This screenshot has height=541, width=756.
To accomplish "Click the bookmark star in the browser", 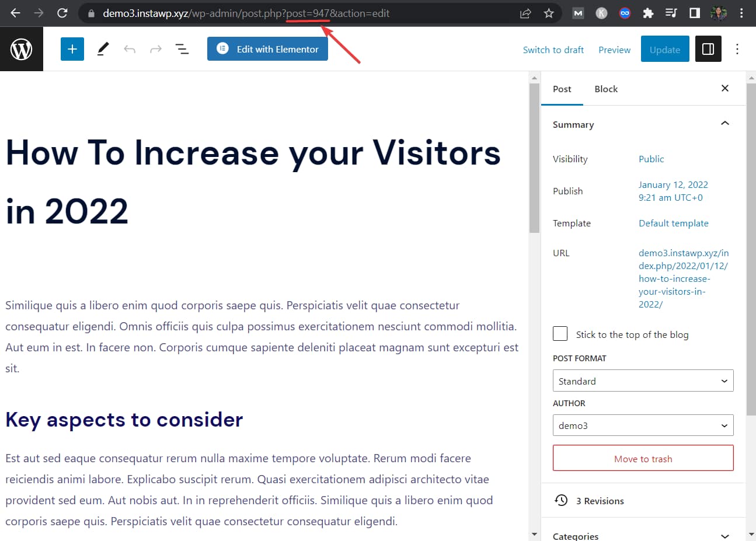I will (549, 13).
